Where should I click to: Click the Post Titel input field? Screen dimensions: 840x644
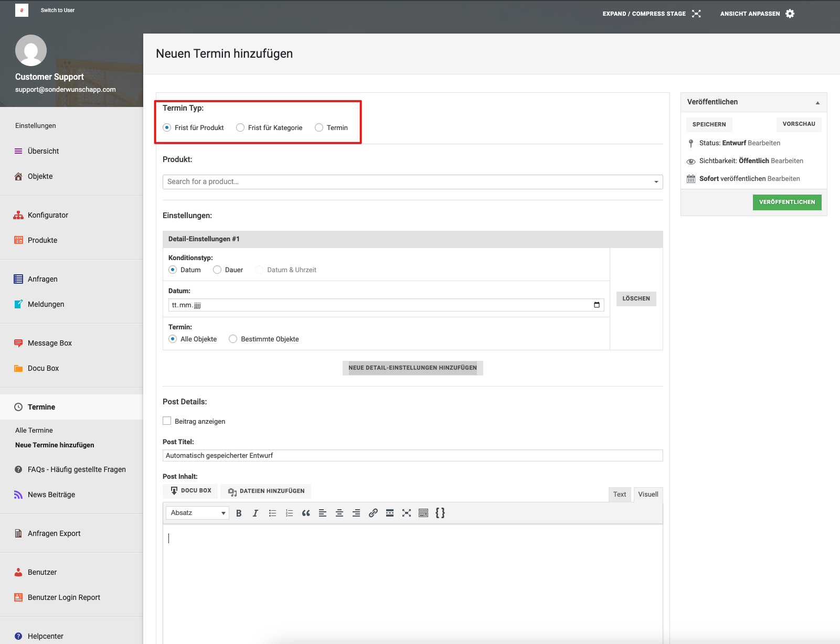[x=412, y=455]
